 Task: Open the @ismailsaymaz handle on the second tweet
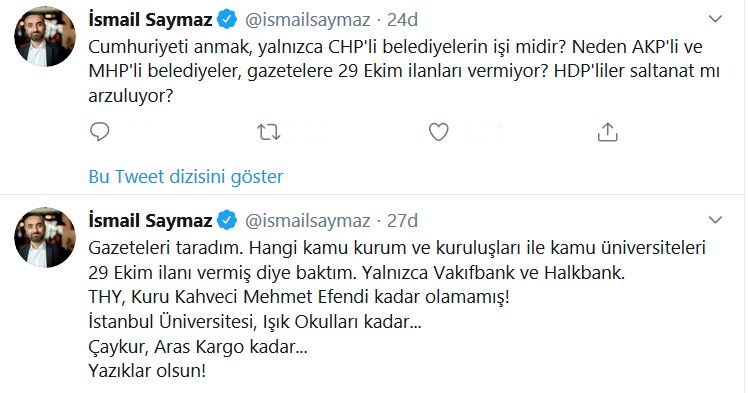[308, 220]
